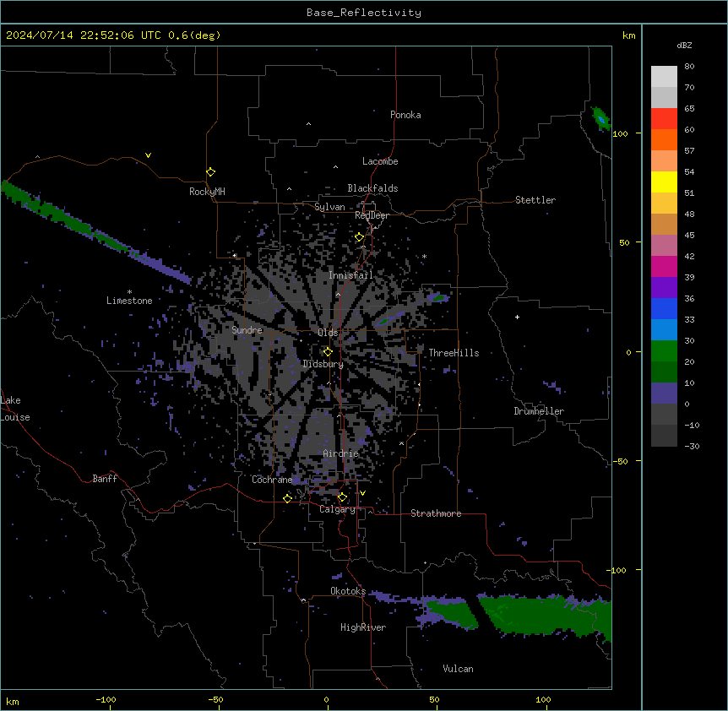The width and height of the screenshot is (728, 711).
Task: Click the Base_Reflectivity title
Action: click(364, 13)
